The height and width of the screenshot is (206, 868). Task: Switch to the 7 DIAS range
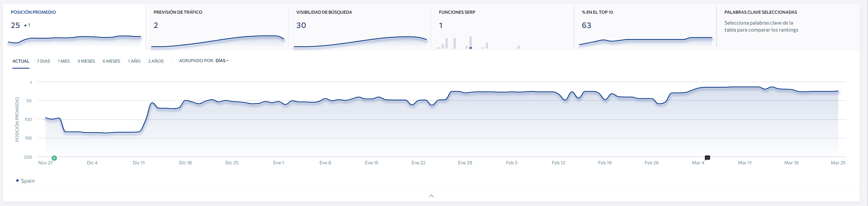(43, 61)
